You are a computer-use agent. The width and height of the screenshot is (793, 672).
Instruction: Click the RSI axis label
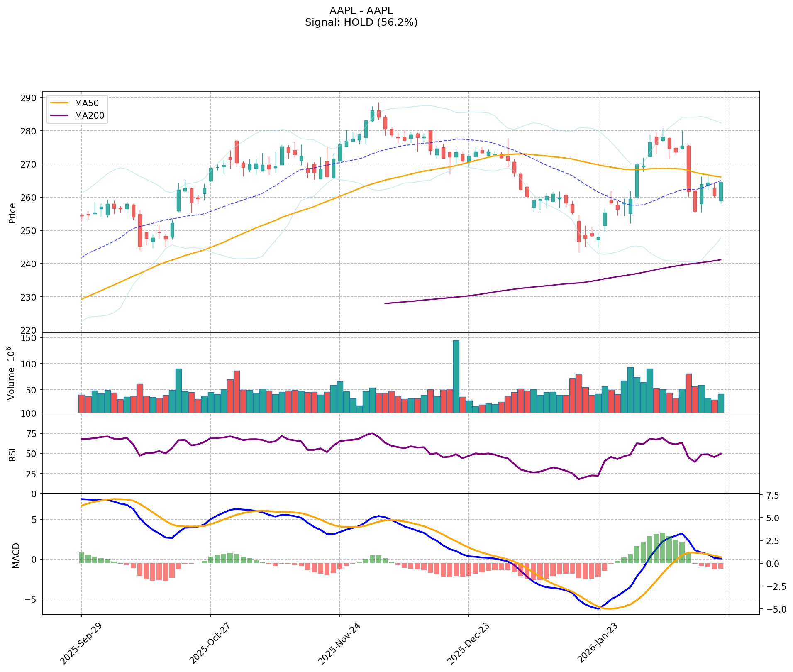click(12, 454)
